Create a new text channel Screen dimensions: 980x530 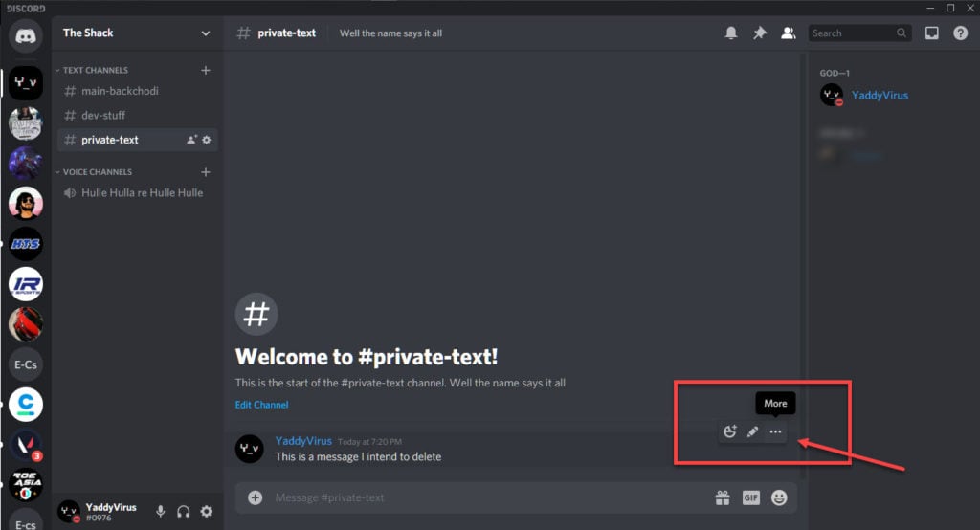[206, 70]
